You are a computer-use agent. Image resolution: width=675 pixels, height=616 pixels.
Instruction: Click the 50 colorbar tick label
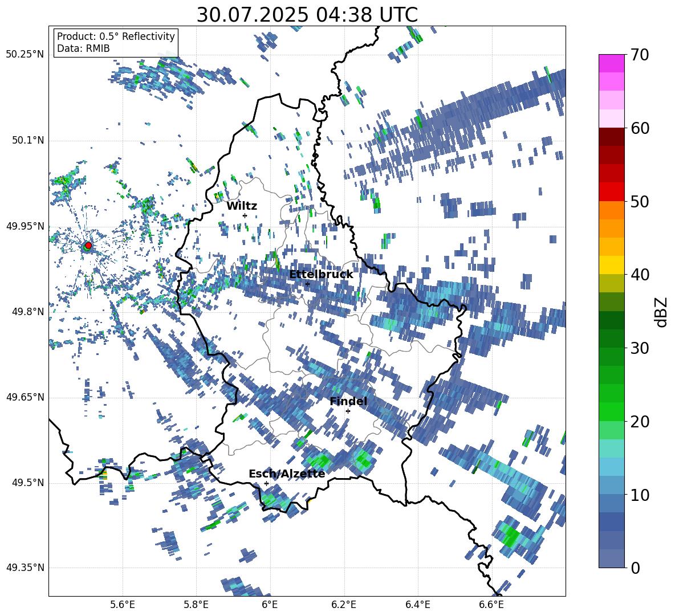640,201
